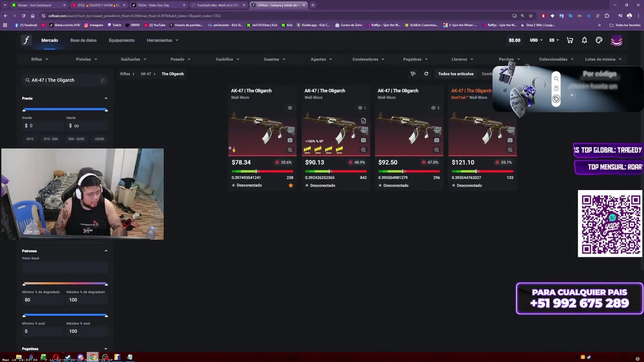Image resolution: width=644 pixels, height=362 pixels.
Task: Collapse the Patrones filter section
Action: tap(106, 251)
